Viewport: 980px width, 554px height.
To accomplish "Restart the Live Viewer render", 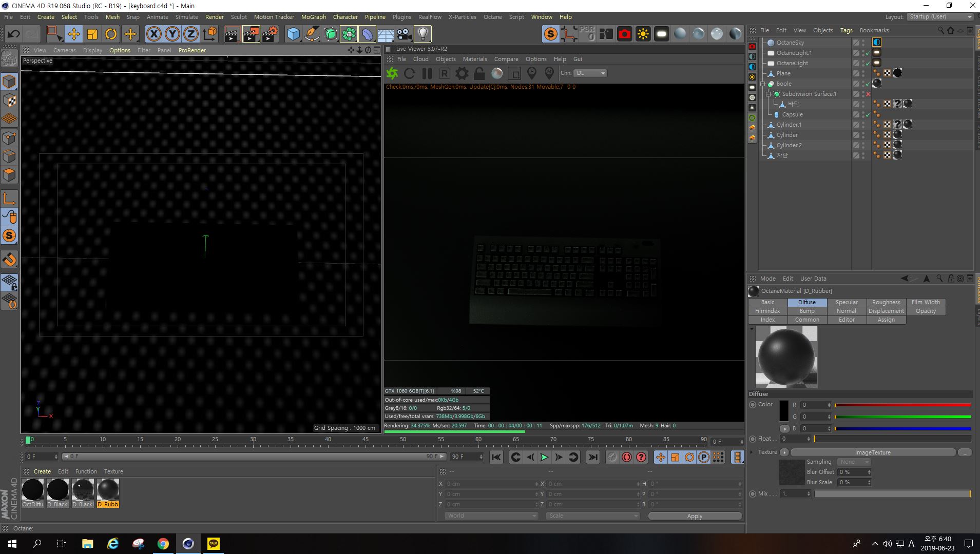I will 409,73.
